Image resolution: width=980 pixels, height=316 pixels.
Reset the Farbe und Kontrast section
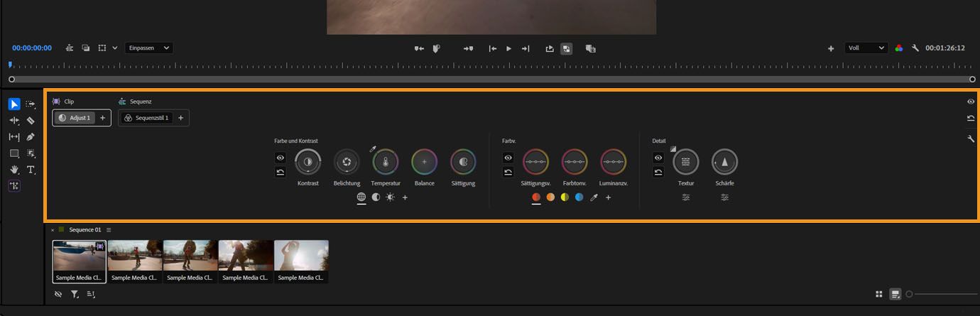281,172
